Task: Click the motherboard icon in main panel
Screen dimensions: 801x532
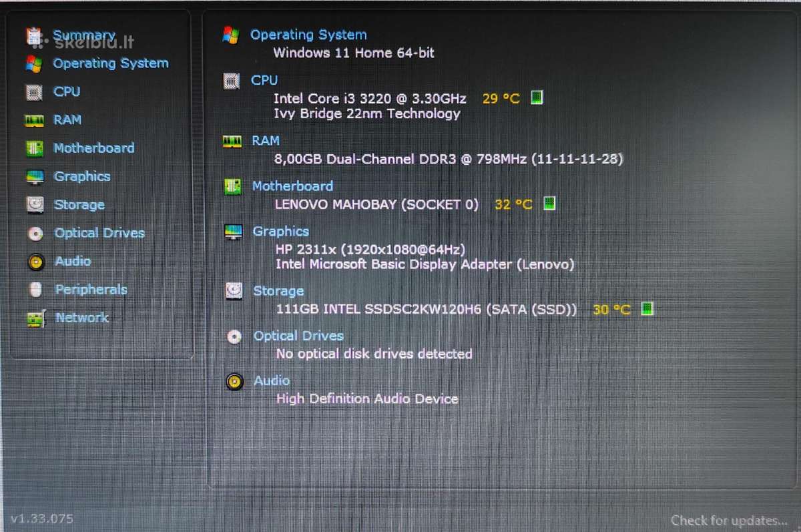Action: click(x=233, y=186)
